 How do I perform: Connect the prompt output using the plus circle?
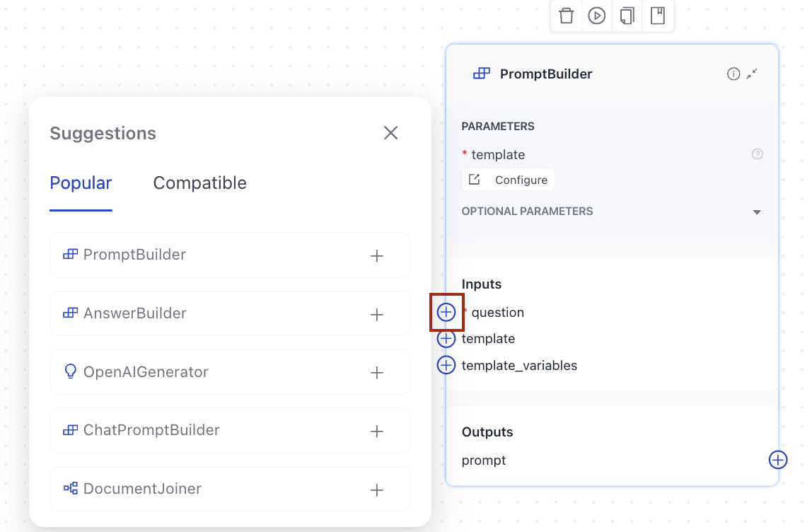(778, 460)
